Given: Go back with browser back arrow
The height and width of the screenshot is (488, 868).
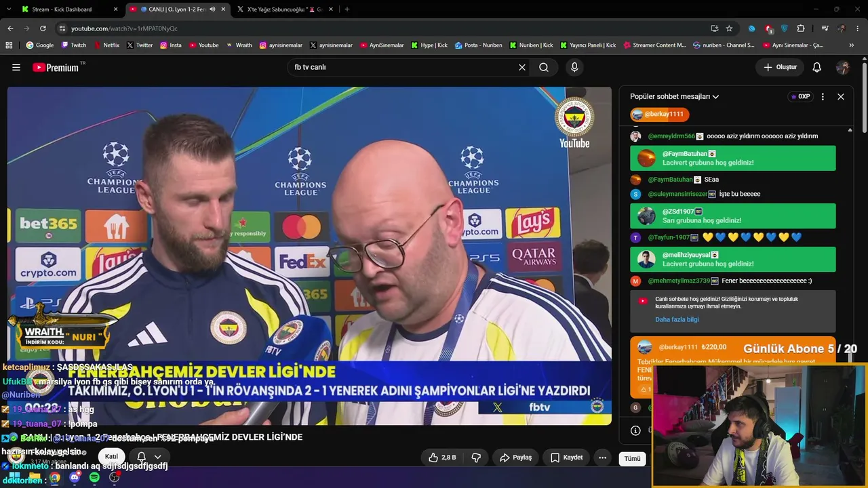Looking at the screenshot, I should coord(10,28).
